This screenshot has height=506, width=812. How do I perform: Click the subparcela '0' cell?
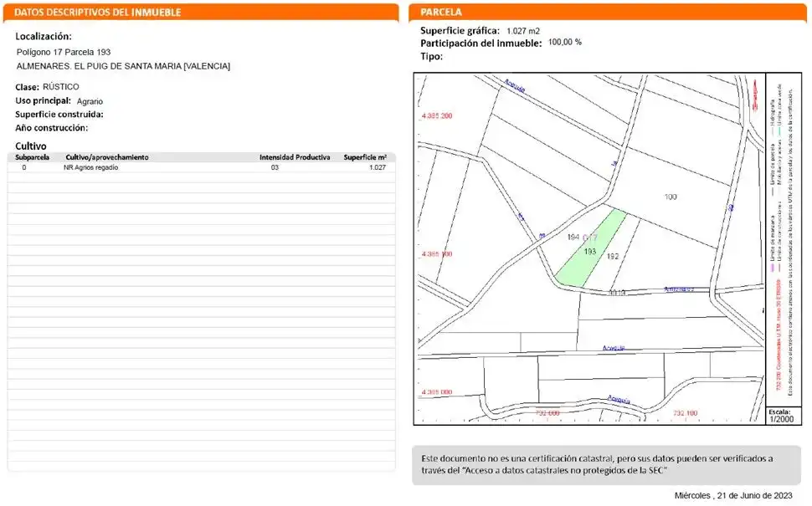[x=23, y=167]
